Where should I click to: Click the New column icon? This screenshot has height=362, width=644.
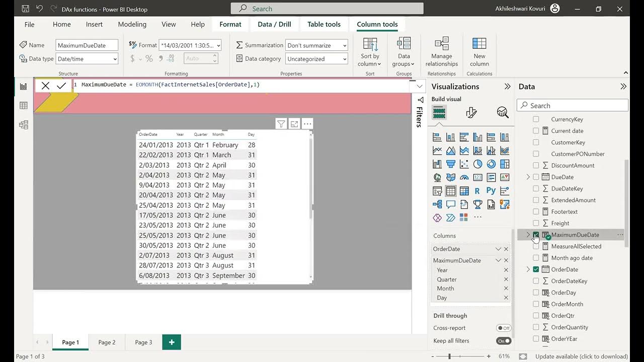pos(479,44)
